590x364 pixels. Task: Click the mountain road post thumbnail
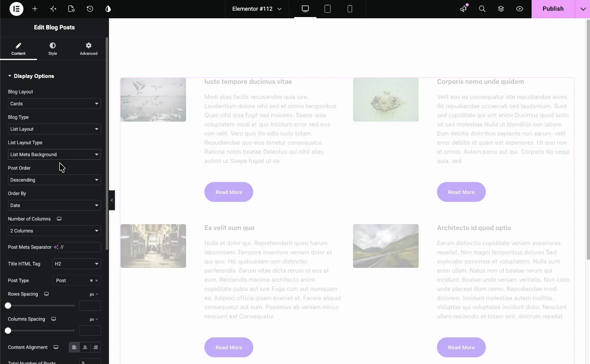(386, 246)
